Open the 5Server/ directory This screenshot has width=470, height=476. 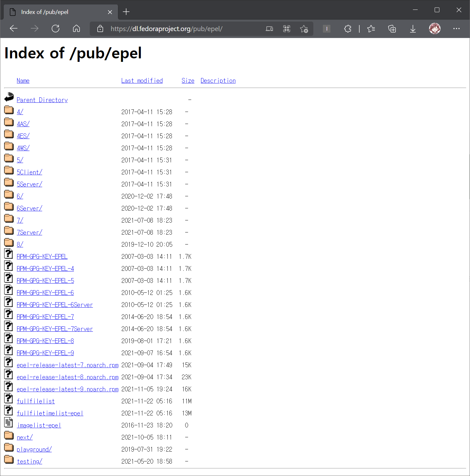tap(29, 184)
